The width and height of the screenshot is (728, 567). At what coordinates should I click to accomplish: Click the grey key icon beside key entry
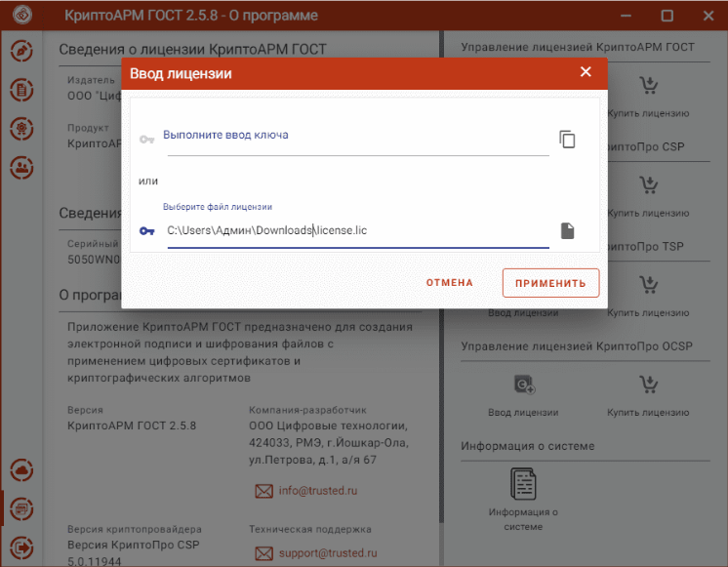[146, 140]
